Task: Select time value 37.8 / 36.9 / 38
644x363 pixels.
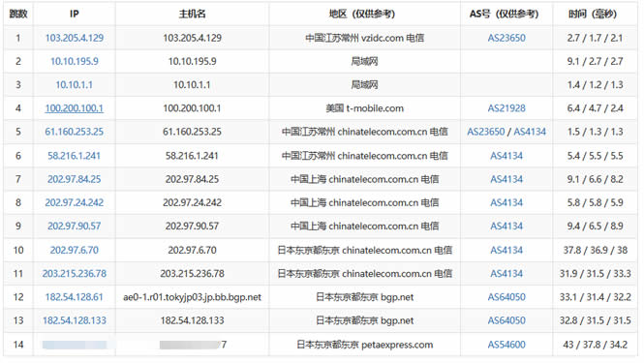Action: click(x=596, y=250)
